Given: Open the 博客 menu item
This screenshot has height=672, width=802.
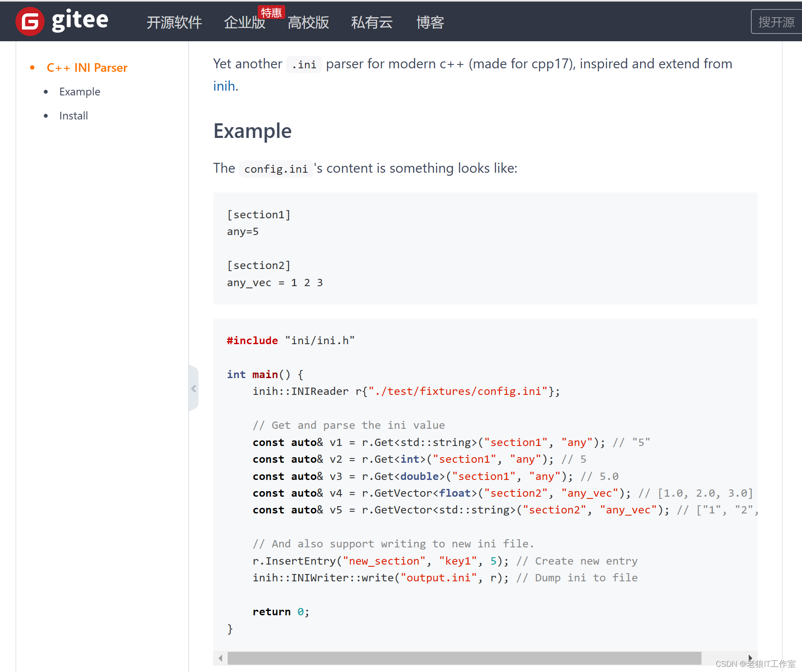Looking at the screenshot, I should (430, 22).
